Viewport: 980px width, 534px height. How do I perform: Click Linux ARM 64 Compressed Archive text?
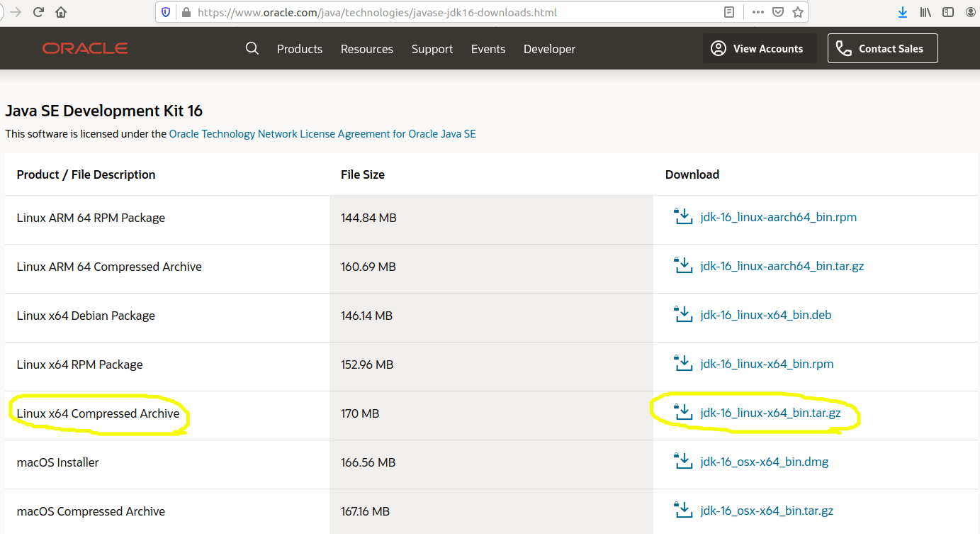point(109,267)
